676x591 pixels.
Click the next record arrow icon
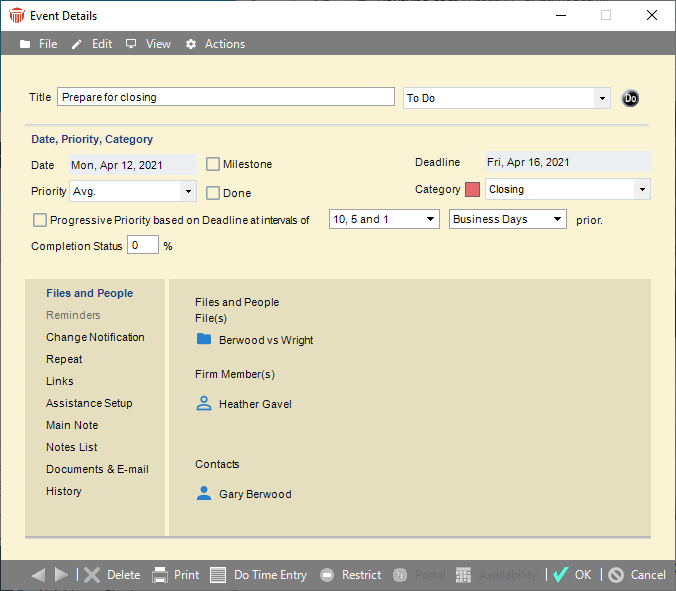coord(61,575)
